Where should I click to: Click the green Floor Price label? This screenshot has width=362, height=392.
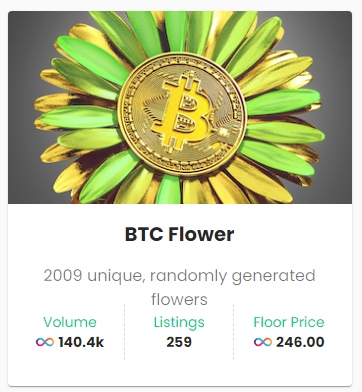[x=289, y=322]
